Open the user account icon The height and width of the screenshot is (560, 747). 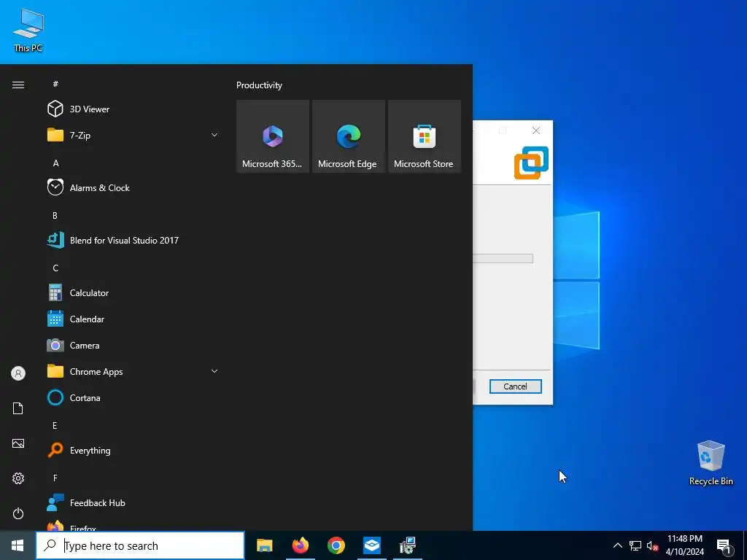[x=18, y=373]
